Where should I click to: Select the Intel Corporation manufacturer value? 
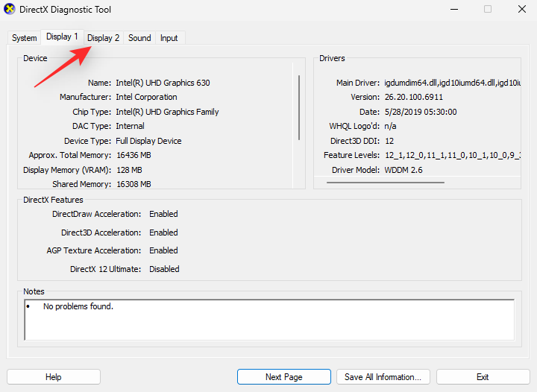pyautogui.click(x=146, y=97)
